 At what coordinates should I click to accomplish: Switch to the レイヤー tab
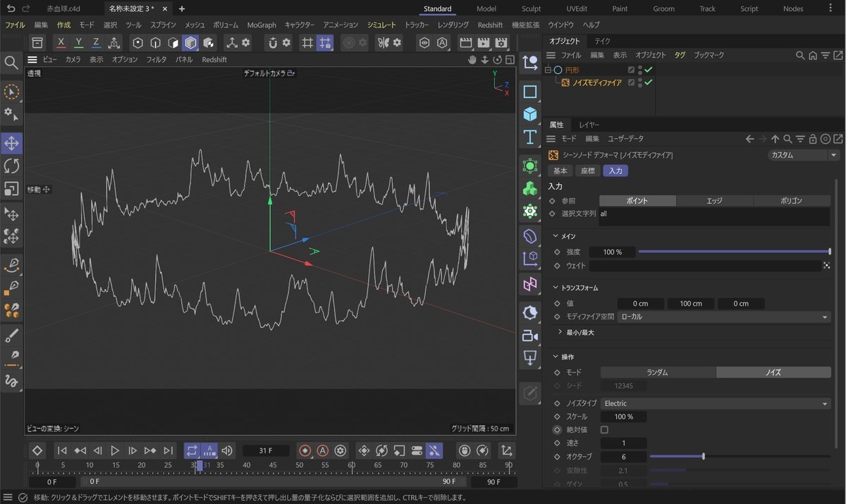tap(589, 125)
